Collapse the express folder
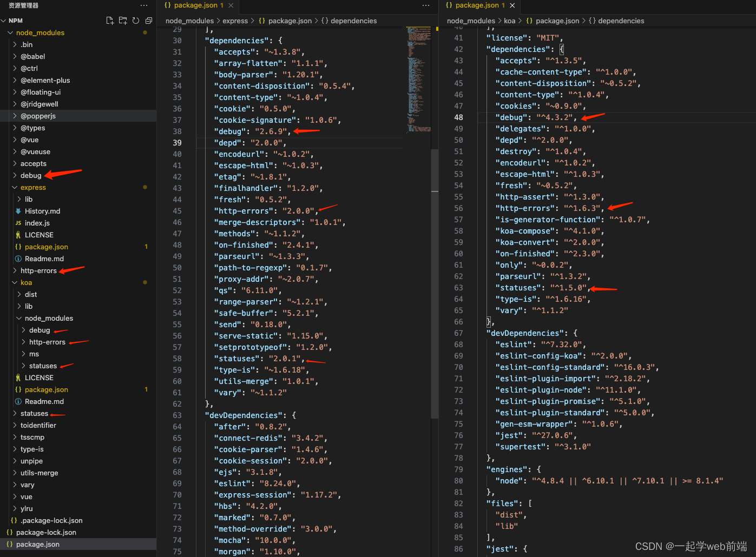Screen dimensions: 756x557 (x=15, y=187)
